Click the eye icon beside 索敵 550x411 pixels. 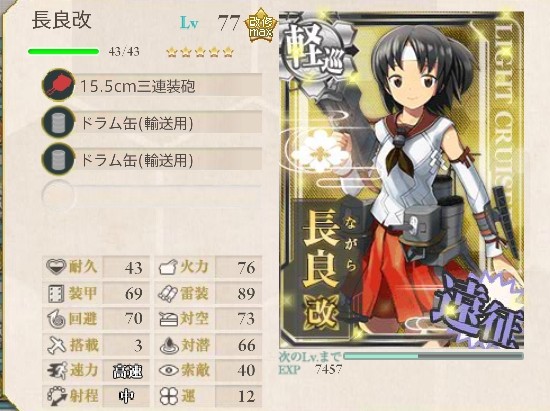169,370
